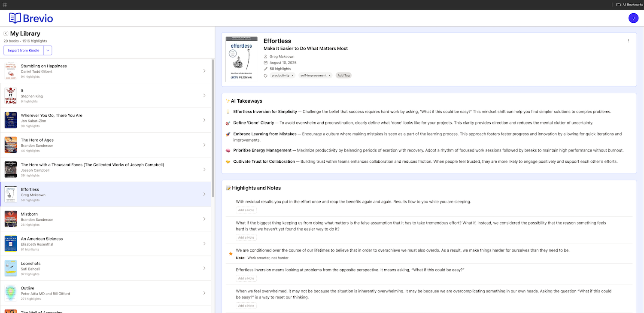Viewport: 644px width, 313px height.
Task: Add a note to Effortless Inversion means highlight
Action: click(x=246, y=278)
